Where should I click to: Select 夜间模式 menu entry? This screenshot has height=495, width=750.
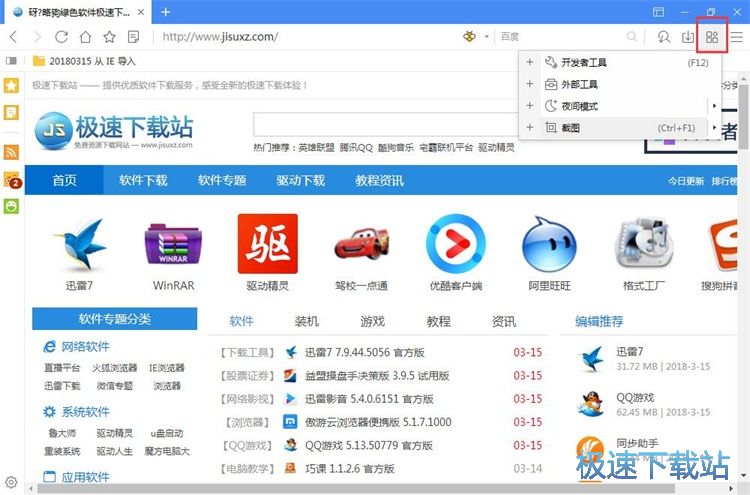[624, 106]
